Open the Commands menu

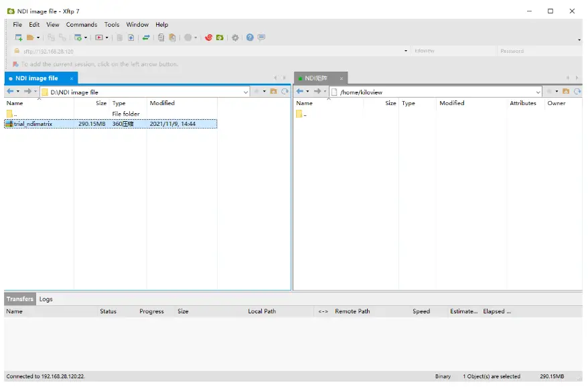81,25
